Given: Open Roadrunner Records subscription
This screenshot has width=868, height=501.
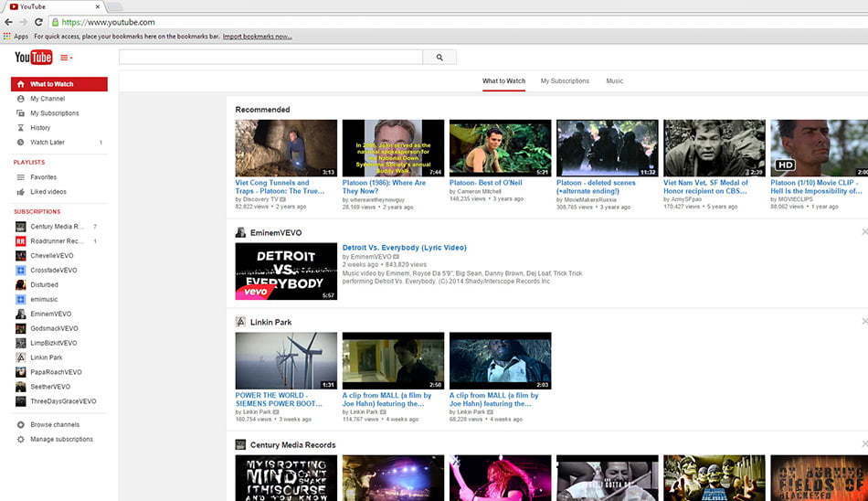Looking at the screenshot, I should 57,241.
